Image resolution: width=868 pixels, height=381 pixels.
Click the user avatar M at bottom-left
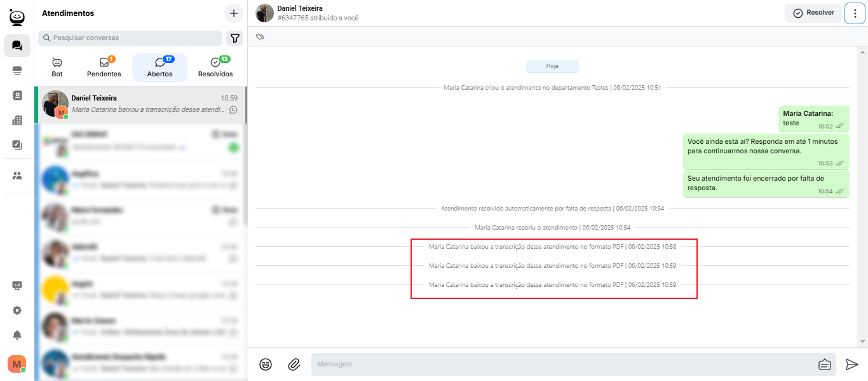point(17,364)
